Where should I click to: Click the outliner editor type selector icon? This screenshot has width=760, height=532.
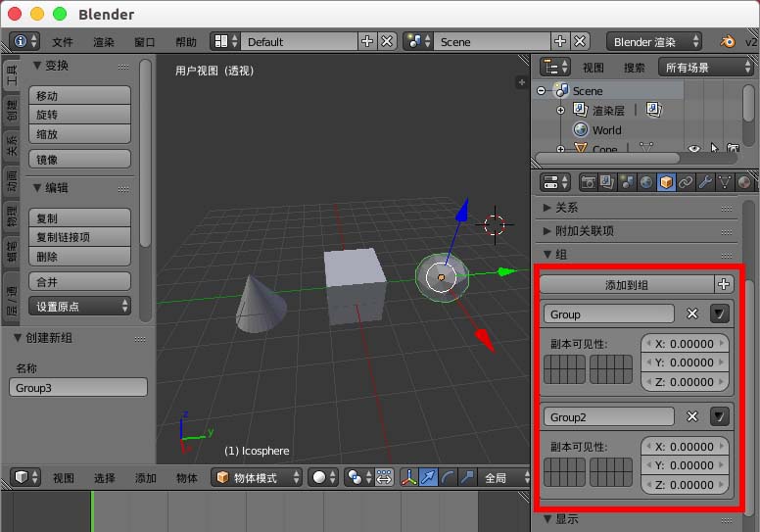pos(555,67)
